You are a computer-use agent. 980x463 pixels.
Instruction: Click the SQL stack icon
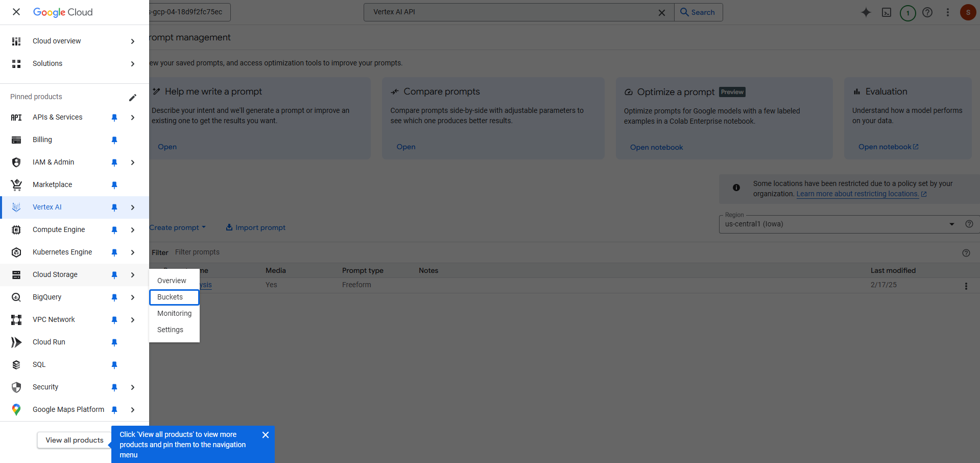16,365
